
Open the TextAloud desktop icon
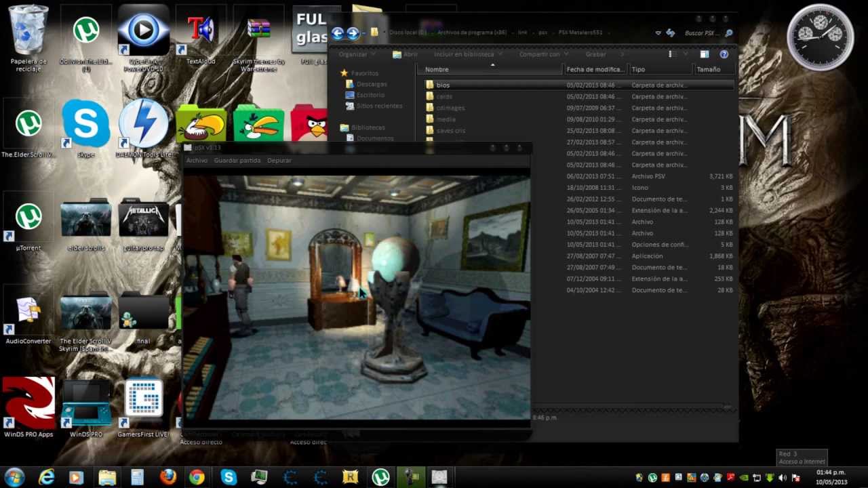pos(201,35)
